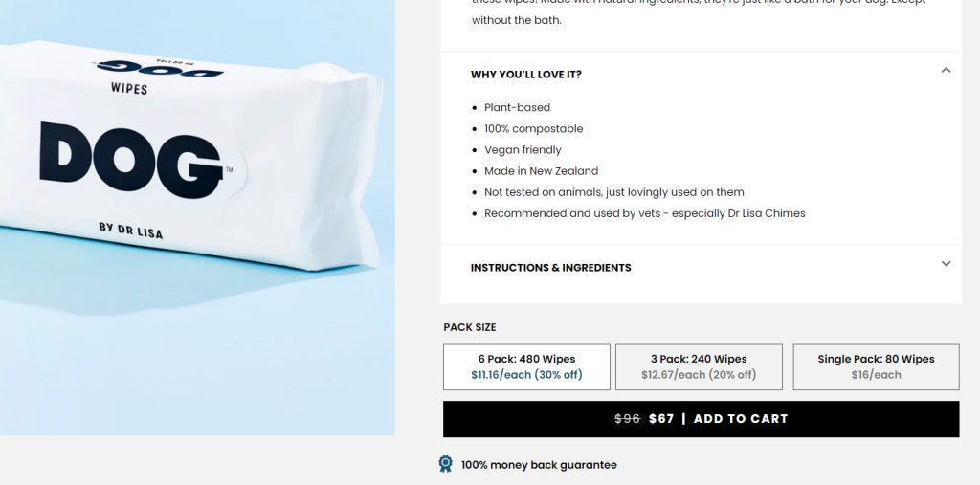Click the money back guarantee ribbon badge icon
The width and height of the screenshot is (980, 485).
click(x=445, y=464)
